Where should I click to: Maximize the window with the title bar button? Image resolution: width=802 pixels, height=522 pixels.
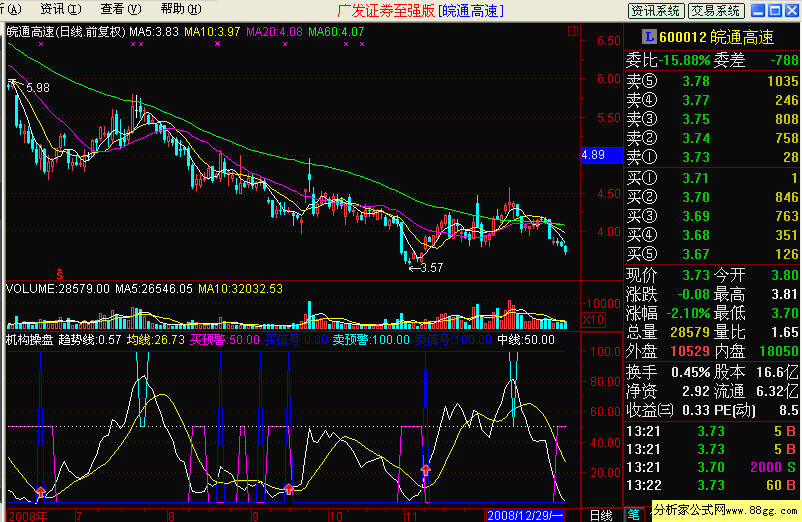click(775, 10)
